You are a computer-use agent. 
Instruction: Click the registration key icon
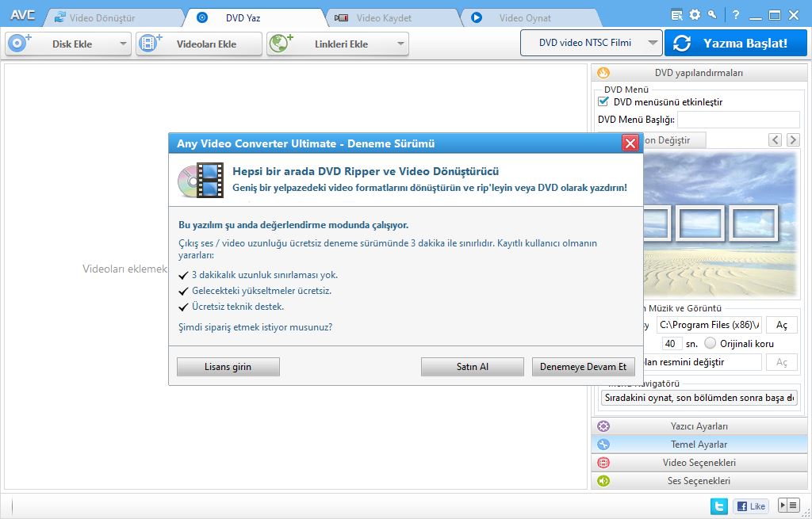point(713,14)
